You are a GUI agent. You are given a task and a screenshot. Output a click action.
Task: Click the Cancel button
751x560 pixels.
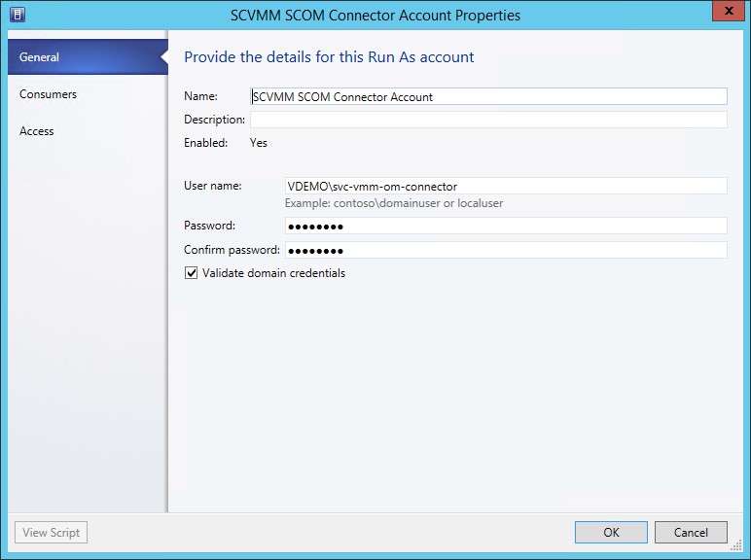pyautogui.click(x=691, y=532)
